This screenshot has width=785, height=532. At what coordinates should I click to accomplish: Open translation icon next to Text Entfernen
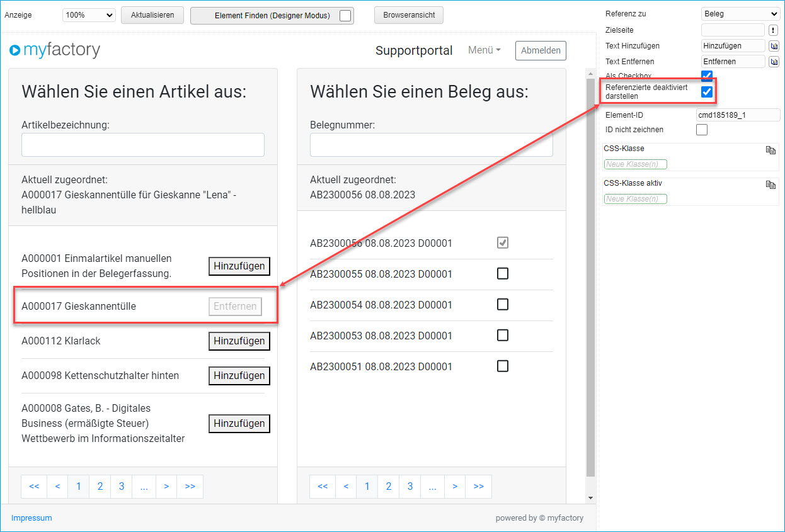coord(774,62)
